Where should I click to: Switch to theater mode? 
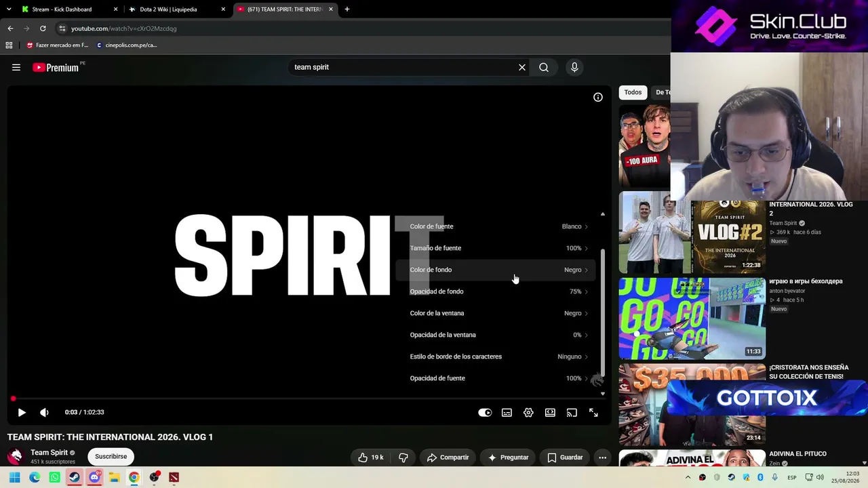(550, 412)
